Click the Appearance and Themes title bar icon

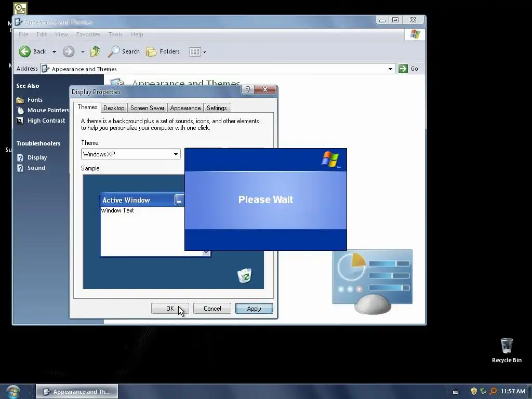pyautogui.click(x=19, y=22)
